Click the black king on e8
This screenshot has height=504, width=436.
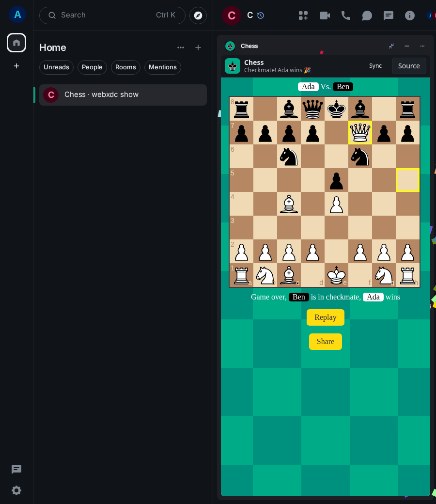(x=336, y=109)
